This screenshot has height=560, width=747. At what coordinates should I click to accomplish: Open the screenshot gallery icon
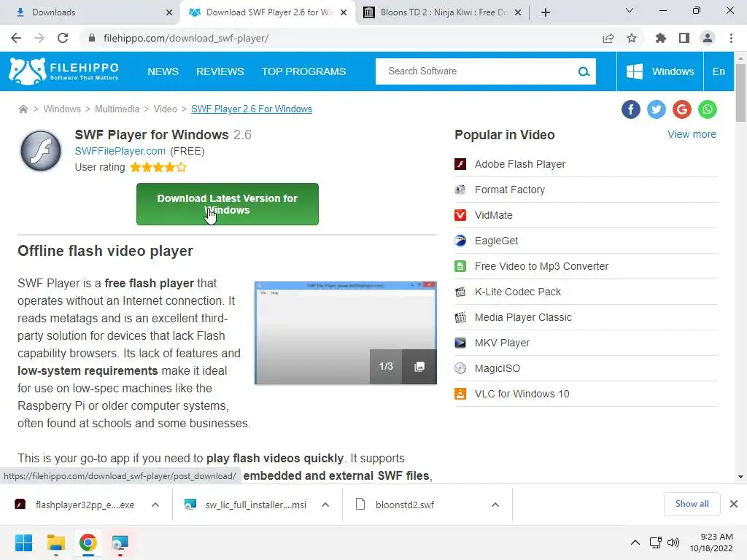[x=419, y=366]
